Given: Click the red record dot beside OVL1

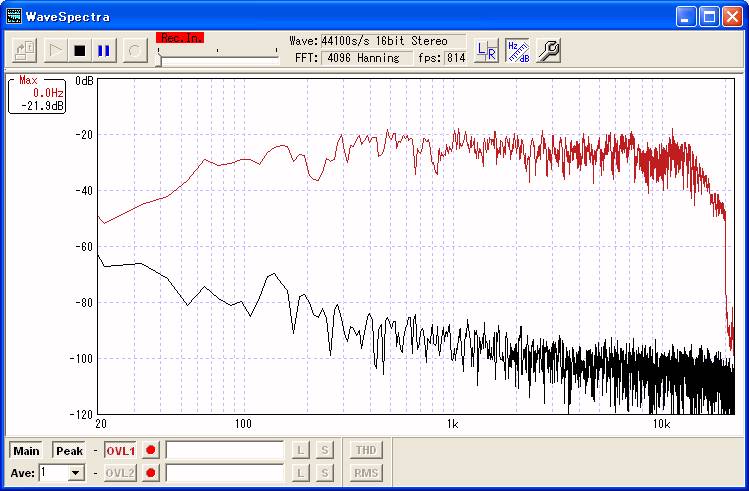Looking at the screenshot, I should point(151,450).
